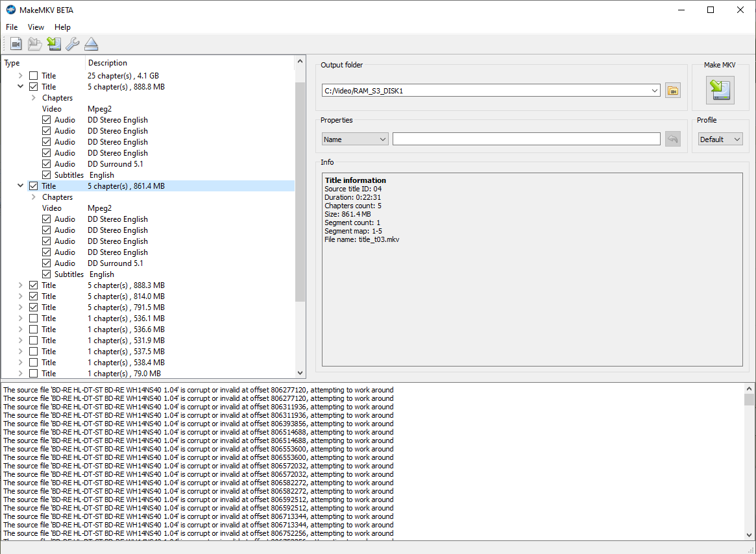The image size is (756, 554).
Task: Open the View menu
Action: coord(36,27)
